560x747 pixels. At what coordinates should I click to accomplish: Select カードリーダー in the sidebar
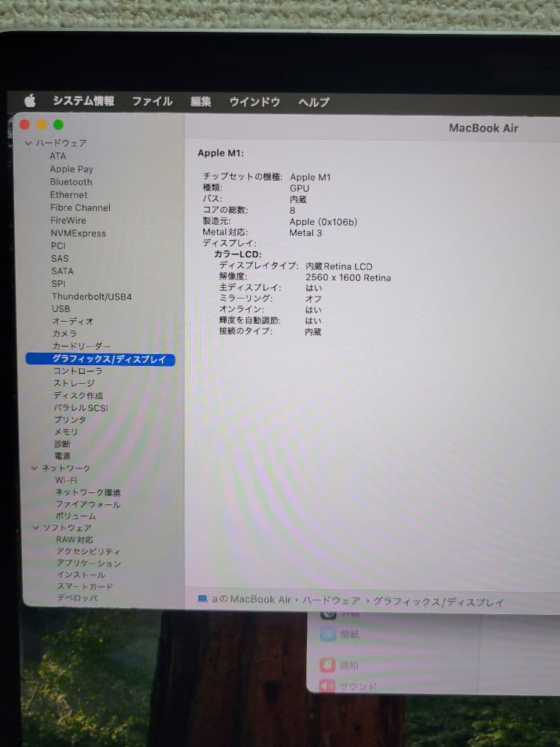(82, 346)
